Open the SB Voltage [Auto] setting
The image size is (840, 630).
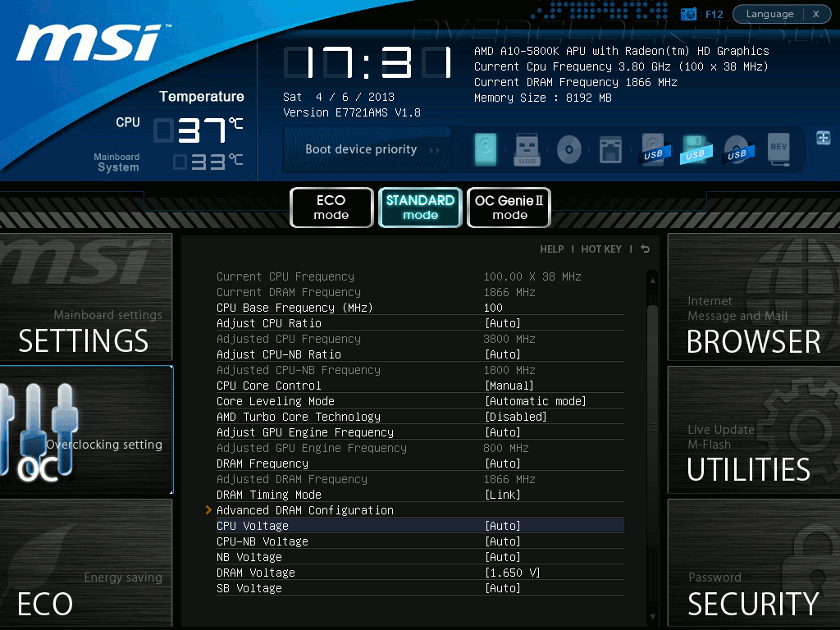tap(420, 588)
